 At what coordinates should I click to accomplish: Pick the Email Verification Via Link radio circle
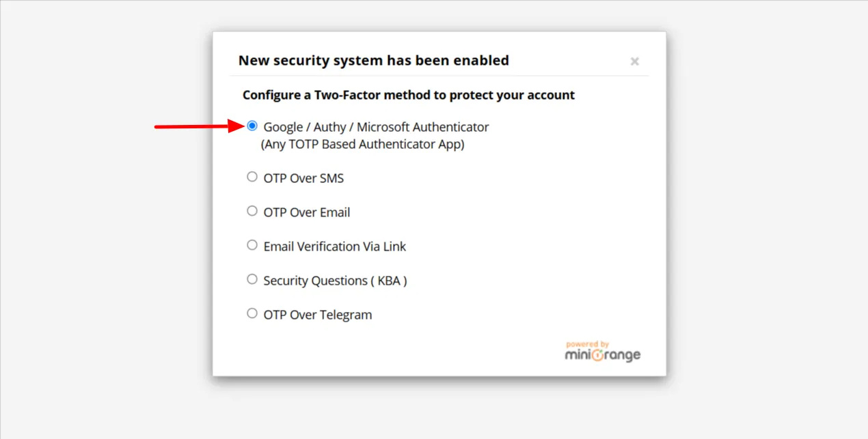point(252,245)
